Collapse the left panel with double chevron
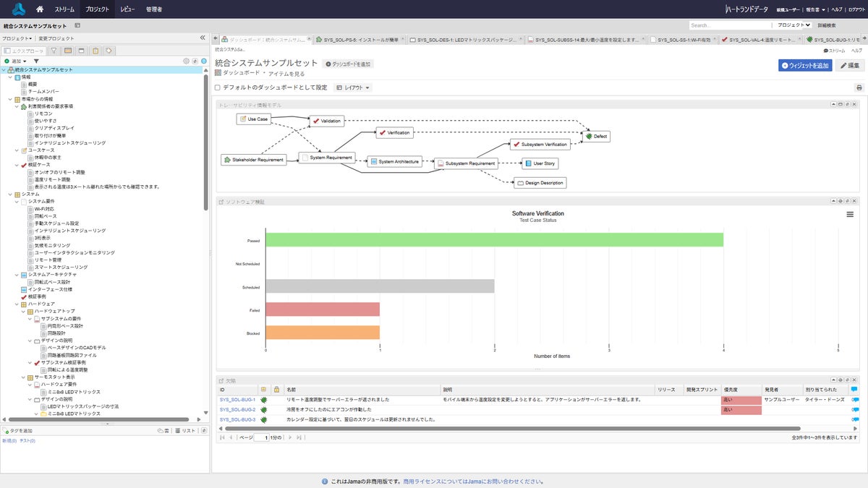The width and height of the screenshot is (868, 488). [x=203, y=38]
